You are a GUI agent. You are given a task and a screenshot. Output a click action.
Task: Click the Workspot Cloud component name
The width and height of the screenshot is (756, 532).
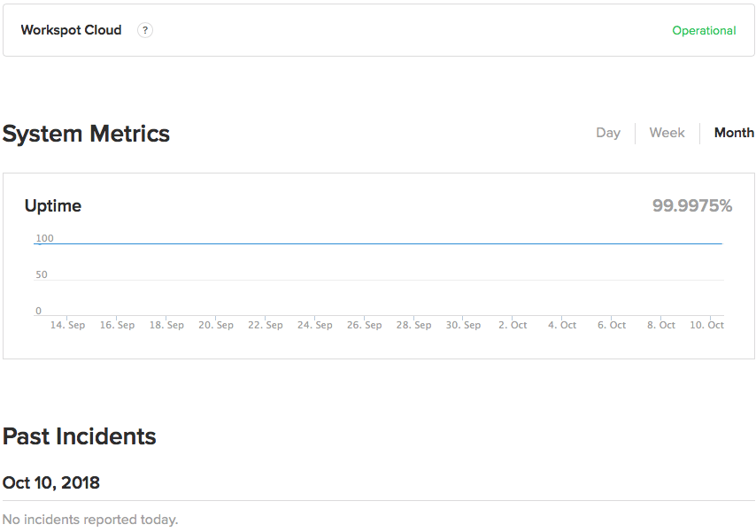(x=71, y=30)
